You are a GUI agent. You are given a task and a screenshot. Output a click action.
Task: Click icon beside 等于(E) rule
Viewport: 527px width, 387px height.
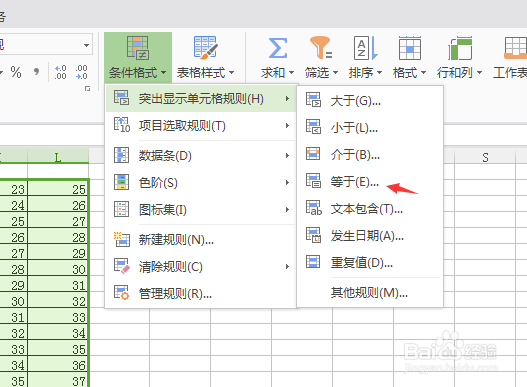click(x=313, y=181)
